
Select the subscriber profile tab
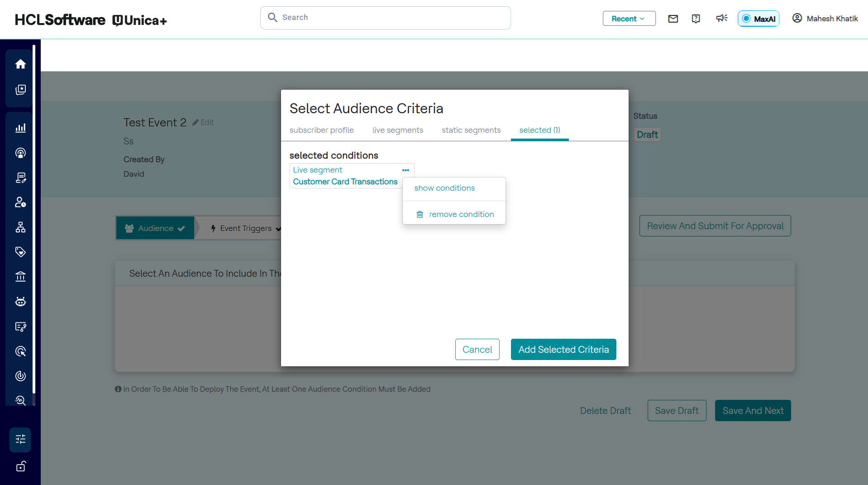[x=321, y=130]
